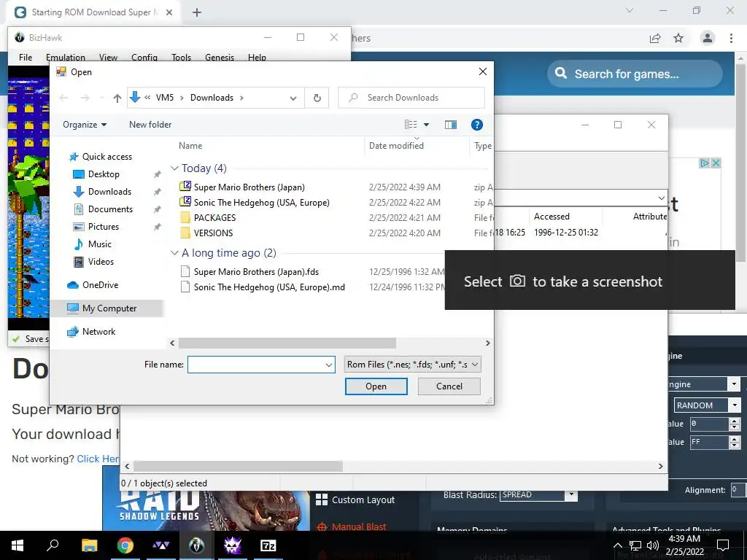Toggle the preview pane icon

point(451,125)
